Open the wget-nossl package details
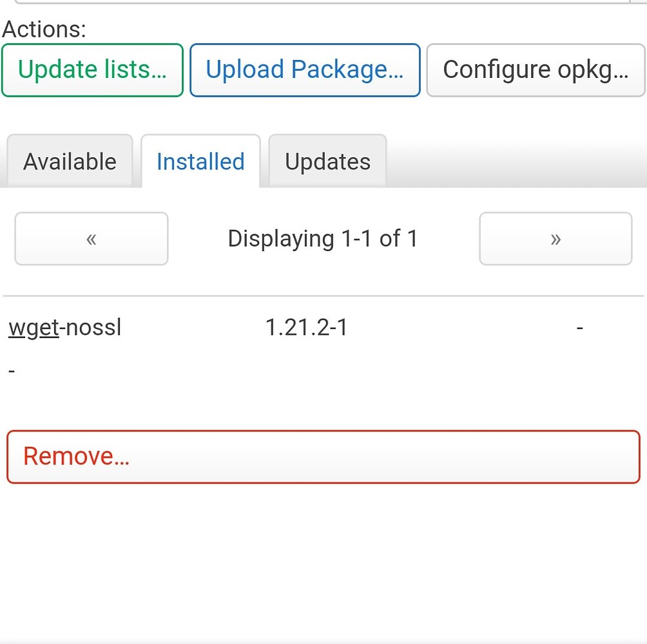The height and width of the screenshot is (644, 647). [64, 327]
